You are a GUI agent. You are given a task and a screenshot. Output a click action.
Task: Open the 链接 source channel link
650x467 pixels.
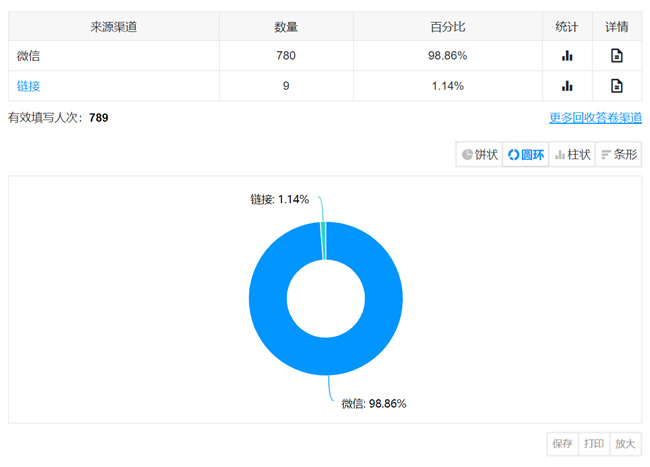click(27, 86)
